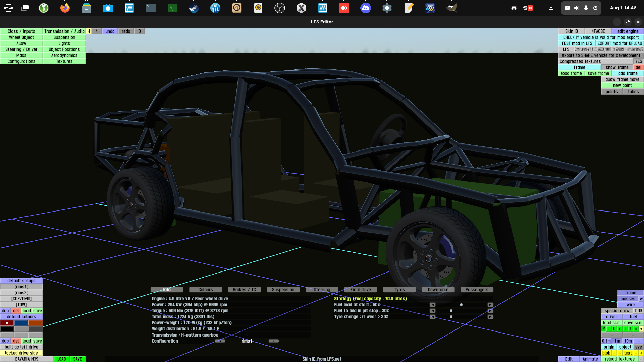Switch to the Tyres tab
Viewport: 644px width, 362px height.
(x=399, y=290)
